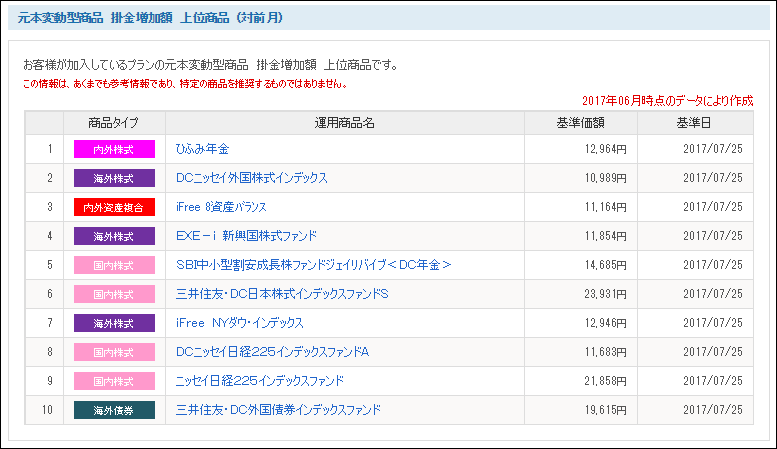
Task: Click the お客様が加入しているプラン description
Action: pyautogui.click(x=210, y=64)
